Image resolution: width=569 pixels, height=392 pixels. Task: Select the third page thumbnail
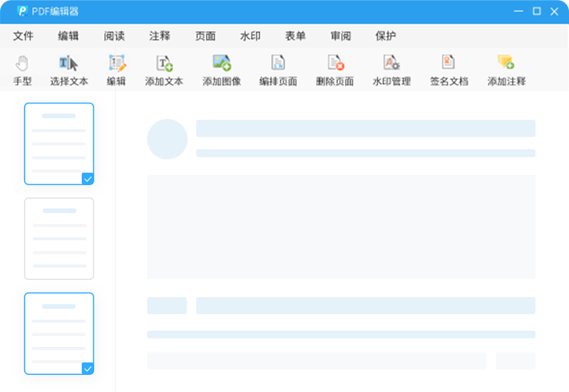(x=59, y=334)
